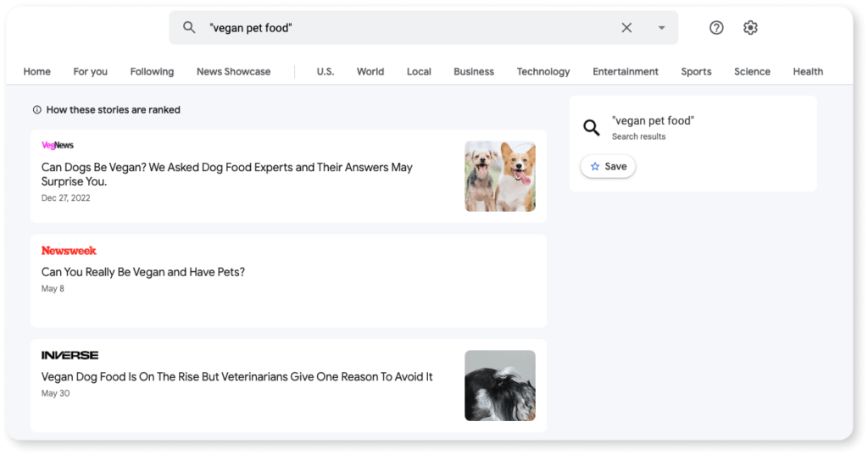Read "Can You Really Be Vegan and Have Pets?"
Image resolution: width=868 pixels, height=455 pixels.
143,272
